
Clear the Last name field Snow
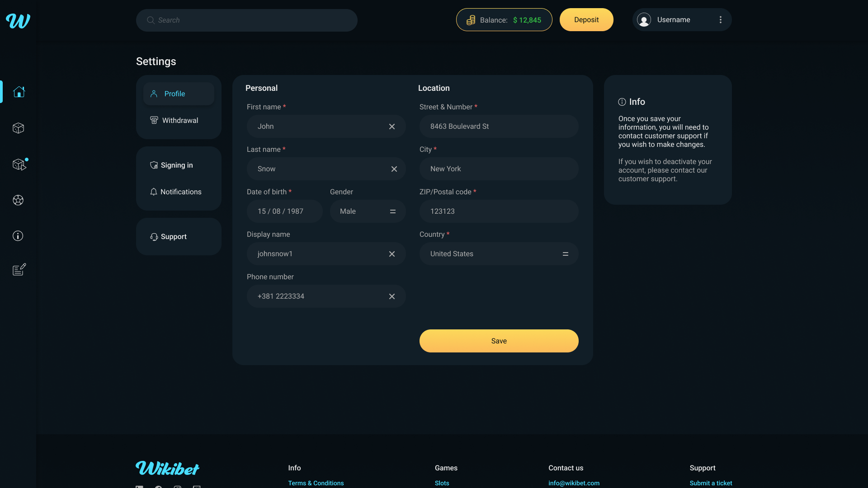(394, 169)
